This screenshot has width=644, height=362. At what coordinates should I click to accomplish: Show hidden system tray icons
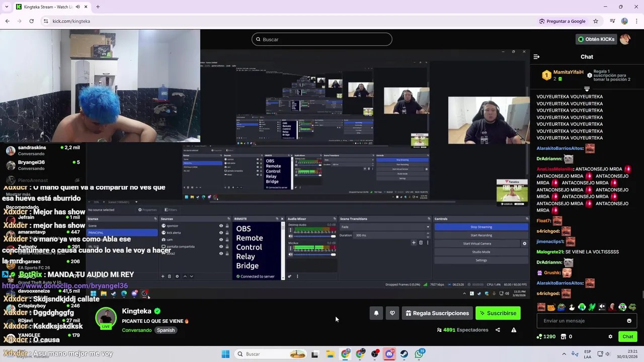(x=564, y=354)
